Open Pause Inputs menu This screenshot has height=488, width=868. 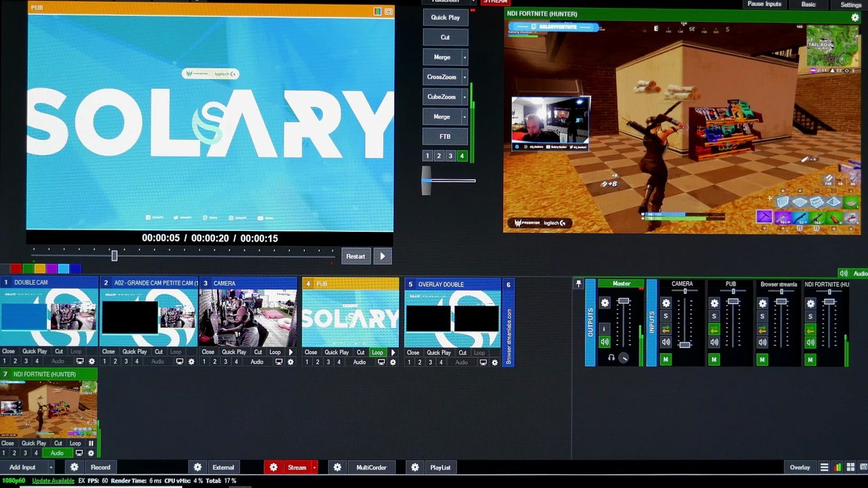tap(764, 4)
